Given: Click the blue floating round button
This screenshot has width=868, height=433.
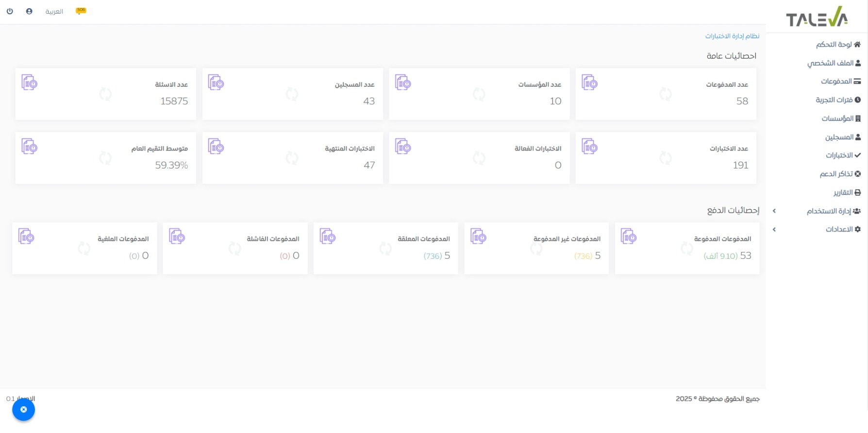Looking at the screenshot, I should [23, 410].
